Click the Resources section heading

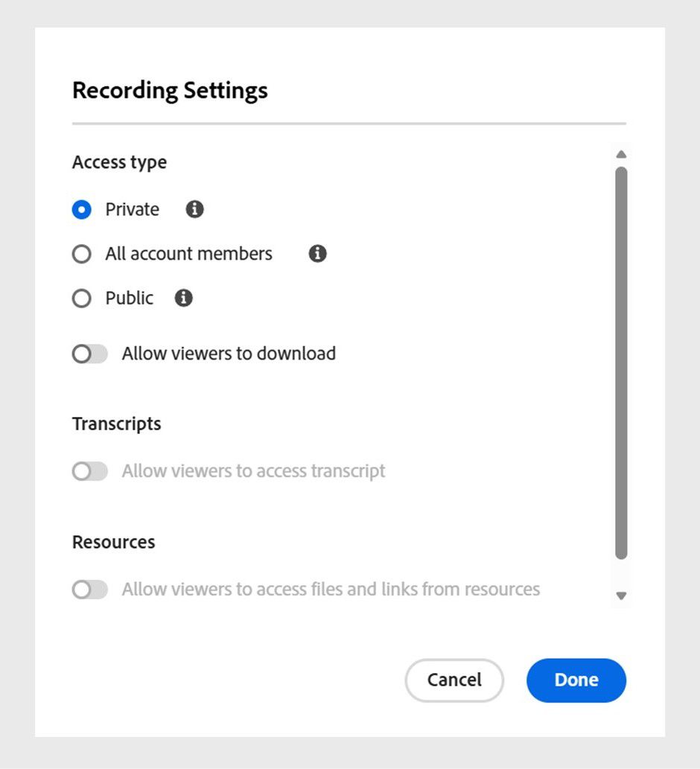(x=113, y=542)
